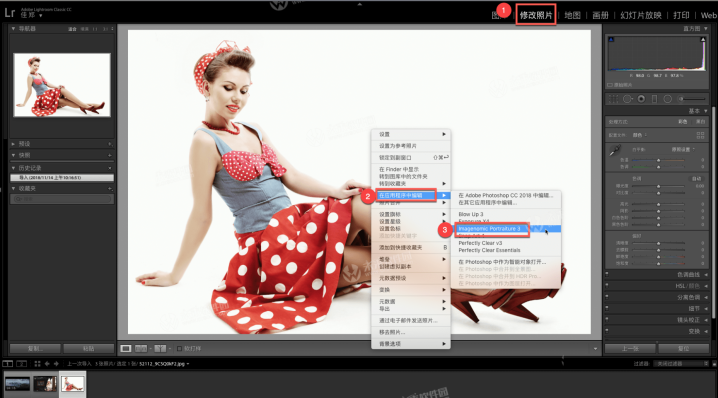Click the 复位 reset button
This screenshot has height=398, width=718.
coord(683,349)
